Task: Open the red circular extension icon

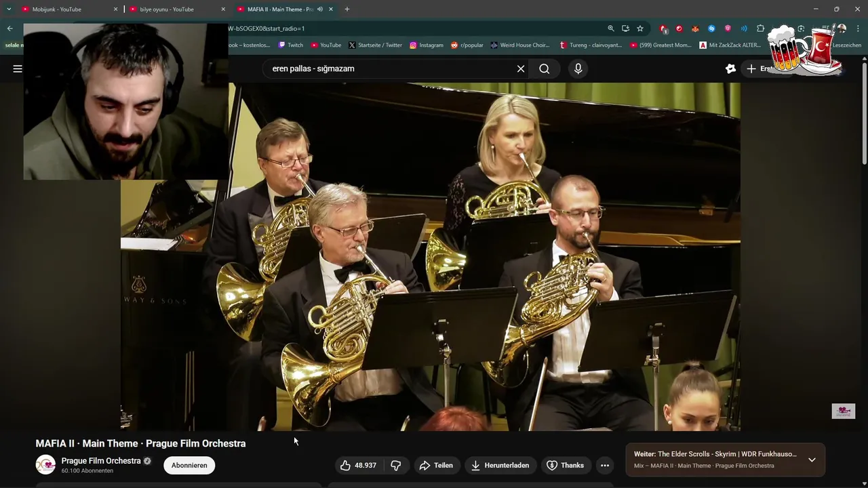Action: point(679,28)
